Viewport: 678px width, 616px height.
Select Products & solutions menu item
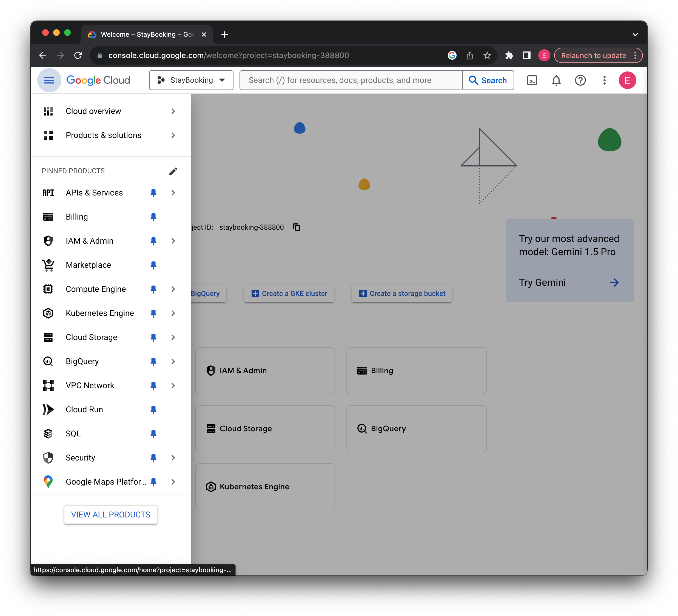[x=104, y=135]
